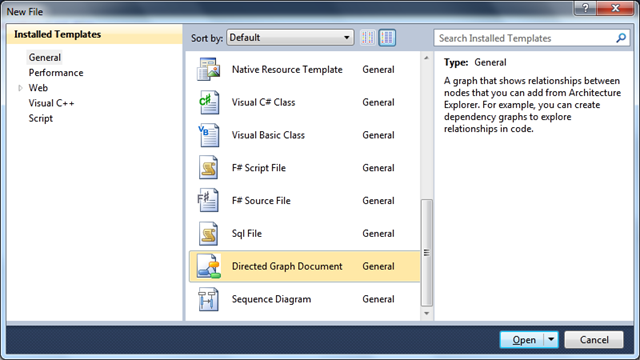Select Visual C# Class item text
The height and width of the screenshot is (360, 640).
point(263,102)
